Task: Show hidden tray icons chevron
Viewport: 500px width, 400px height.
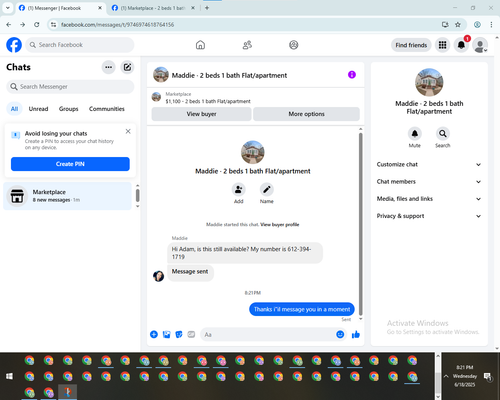Action: click(x=446, y=376)
